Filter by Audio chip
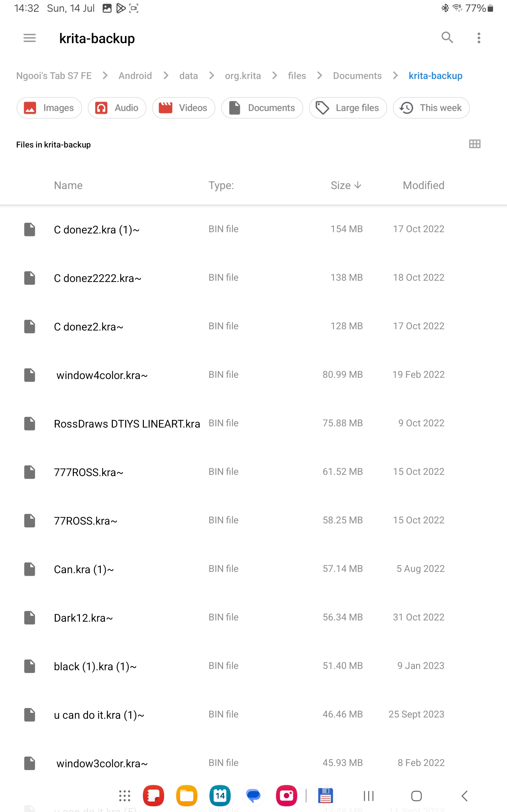The height and width of the screenshot is (812, 507). click(117, 108)
